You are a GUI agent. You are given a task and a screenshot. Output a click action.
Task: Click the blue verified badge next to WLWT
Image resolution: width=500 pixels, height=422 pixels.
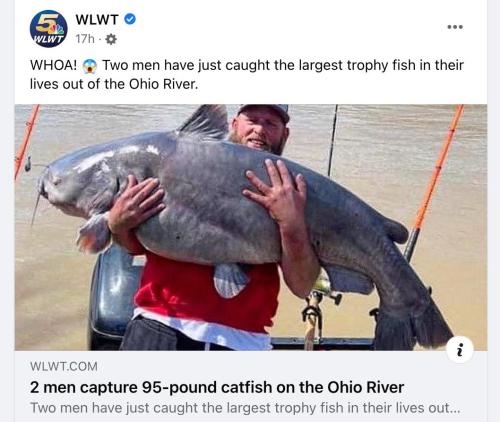coord(130,19)
